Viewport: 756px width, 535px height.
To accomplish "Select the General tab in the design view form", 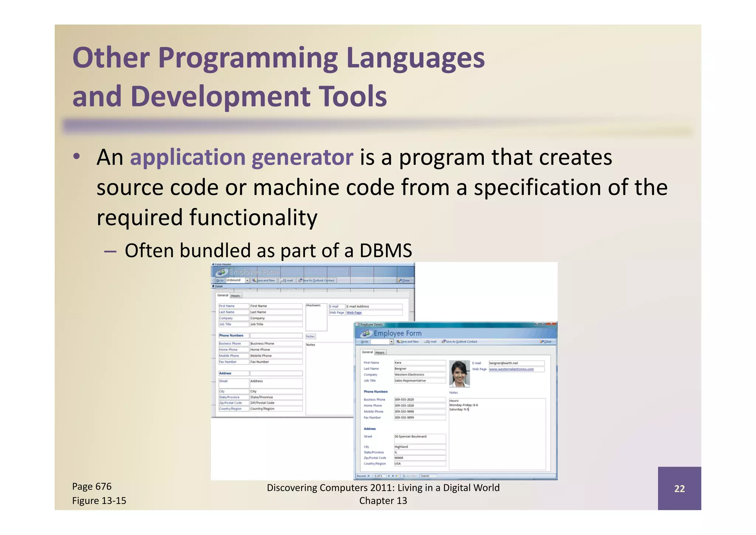I will 223,295.
